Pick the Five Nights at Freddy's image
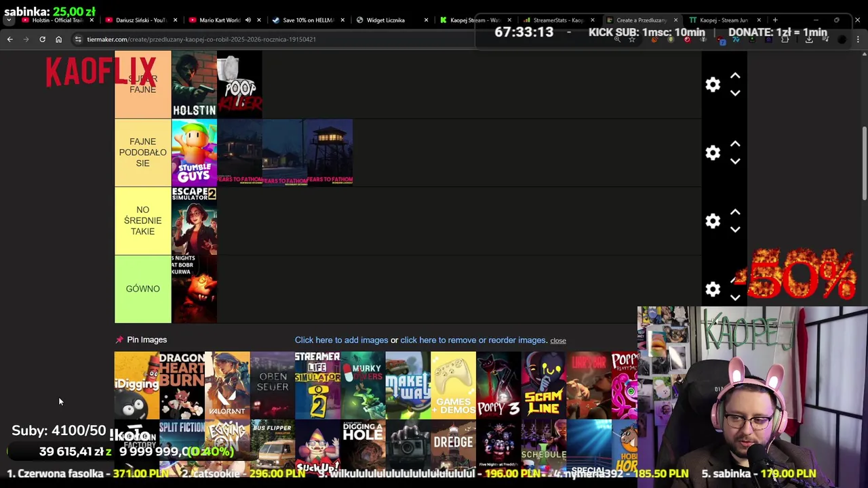Viewport: 868px width, 488px height. pos(498,447)
